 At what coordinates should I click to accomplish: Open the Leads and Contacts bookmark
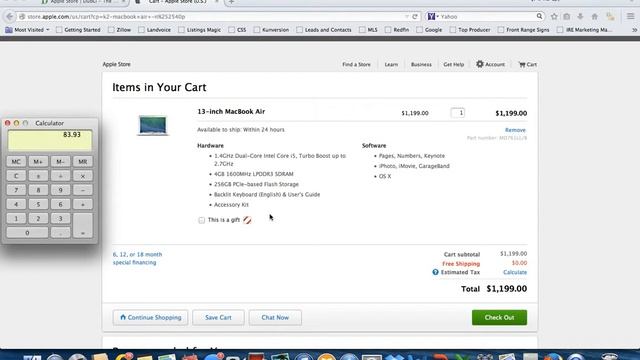click(x=324, y=30)
